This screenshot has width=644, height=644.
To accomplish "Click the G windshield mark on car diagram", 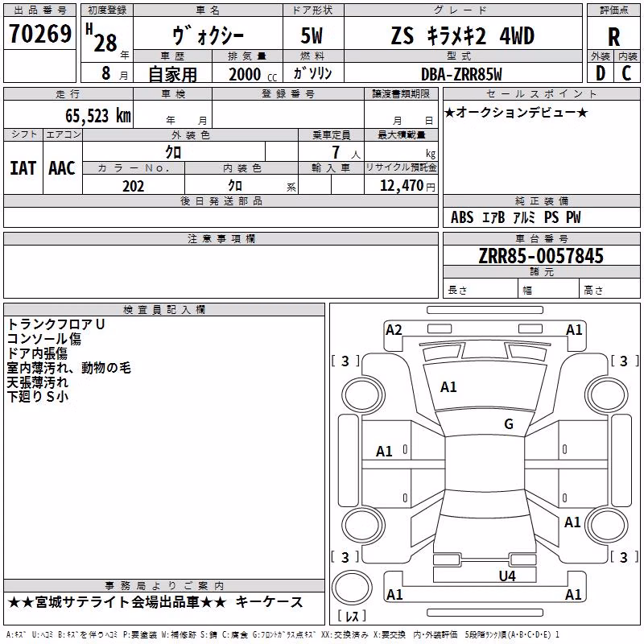I will pos(509,424).
